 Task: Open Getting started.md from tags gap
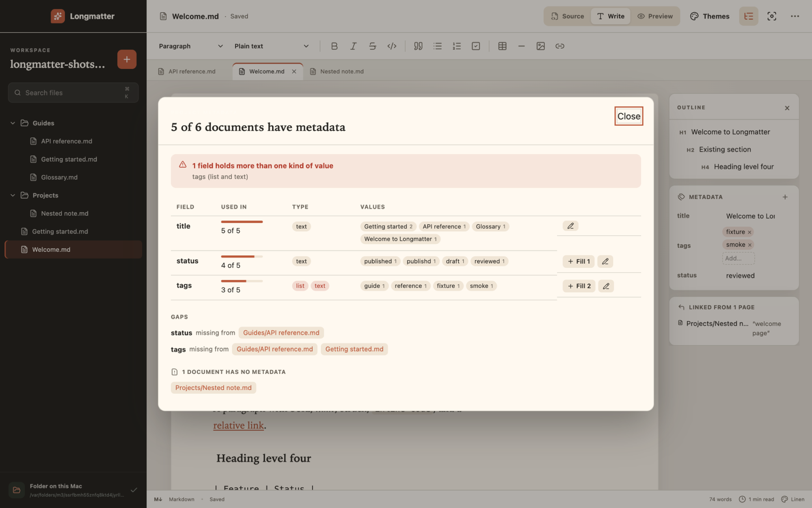[x=354, y=349]
